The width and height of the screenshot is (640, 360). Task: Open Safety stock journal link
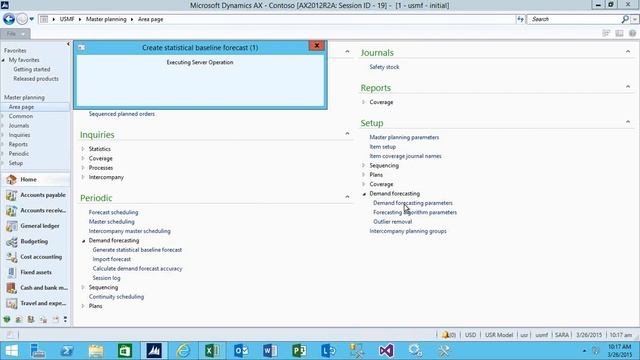[384, 67]
